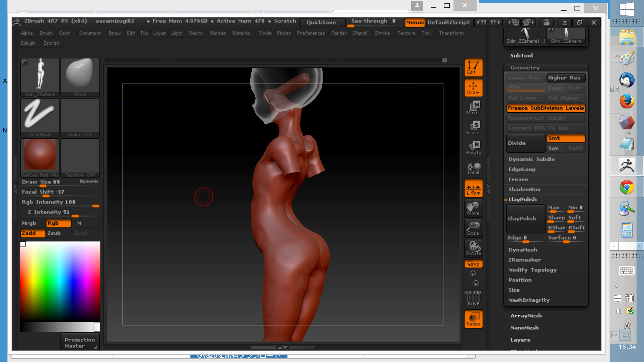Pick a color in the color picker
Viewport: 644px width, 362px height.
pos(60,282)
